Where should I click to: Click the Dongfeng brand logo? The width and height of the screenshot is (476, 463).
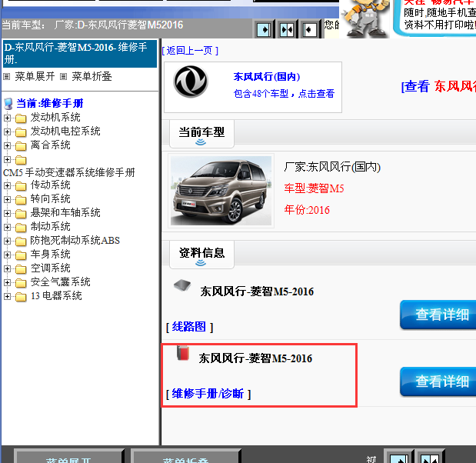point(191,82)
